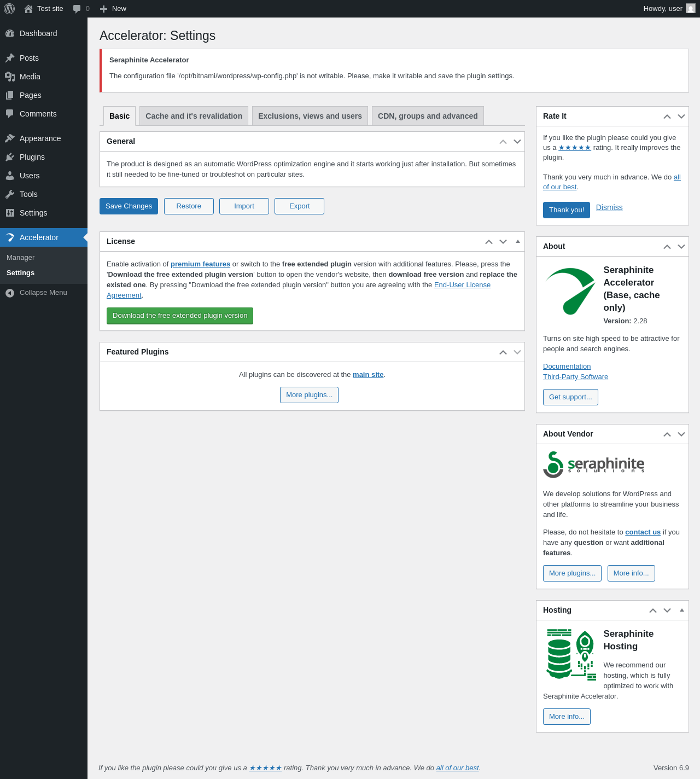Viewport: 700px width, 779px height.
Task: Click More info in About Vendor
Action: (x=631, y=573)
